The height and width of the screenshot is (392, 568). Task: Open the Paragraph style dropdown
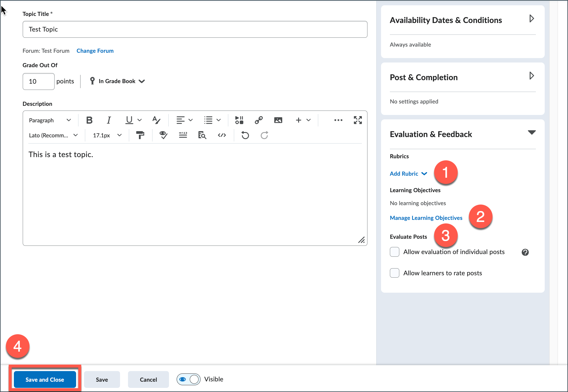pyautogui.click(x=50, y=120)
